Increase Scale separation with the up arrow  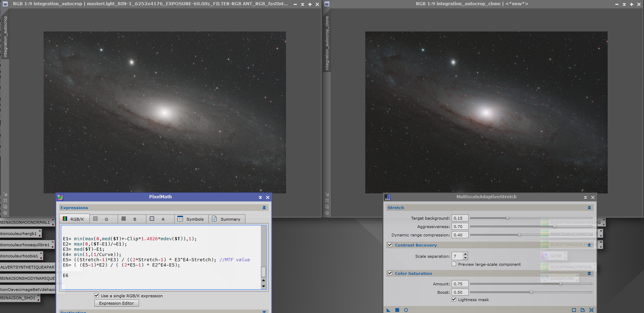tap(465, 254)
